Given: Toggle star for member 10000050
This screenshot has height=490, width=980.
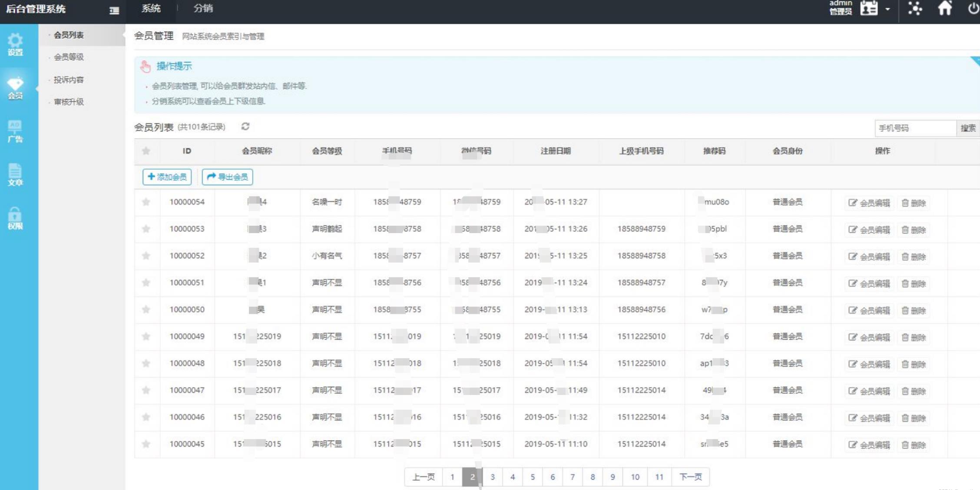Looking at the screenshot, I should [146, 309].
